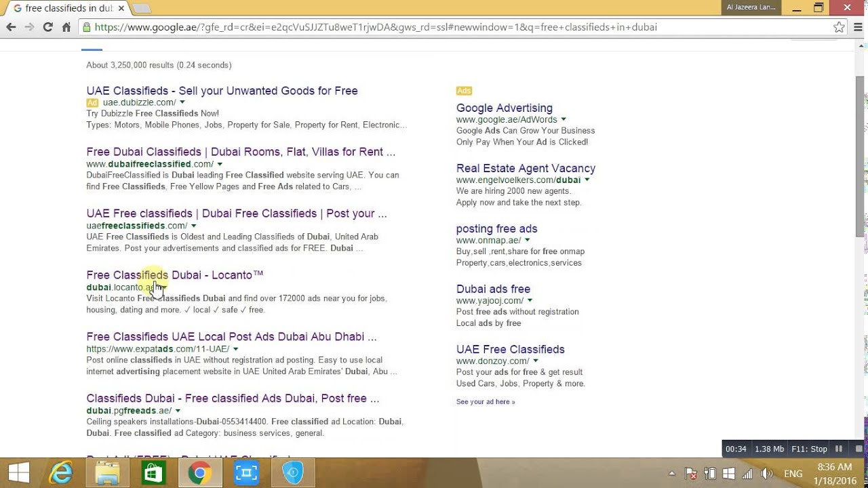Screen dimensions: 868x488
Task: Open File Explorer from the taskbar
Action: click(107, 472)
